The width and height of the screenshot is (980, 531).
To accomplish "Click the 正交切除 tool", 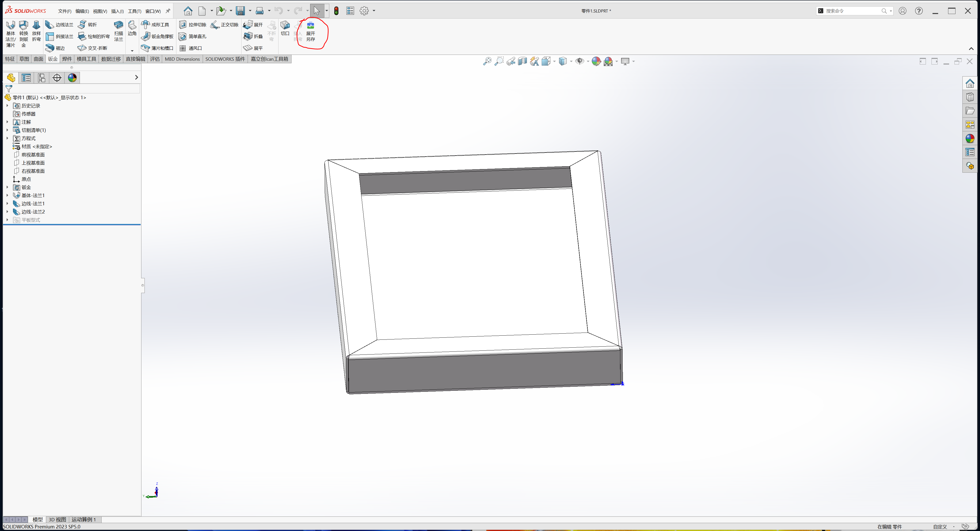I will pos(224,25).
